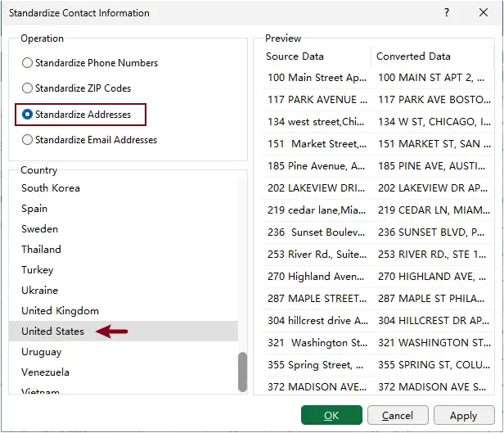Click converted cell 134 W ST, CHICAGO

(434, 122)
